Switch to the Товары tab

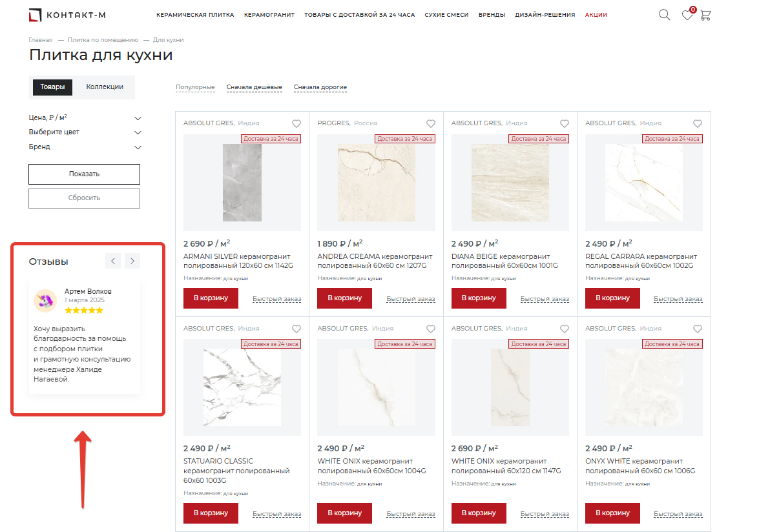click(52, 87)
